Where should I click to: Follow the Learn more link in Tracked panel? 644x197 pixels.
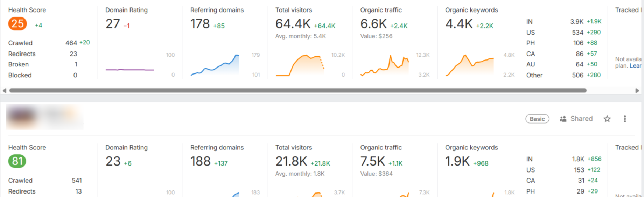636,66
